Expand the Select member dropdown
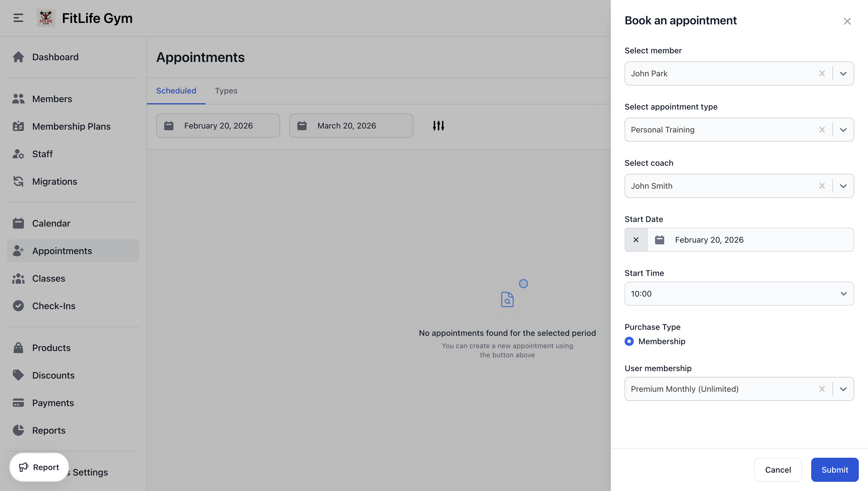This screenshot has width=868, height=491. 843,73
